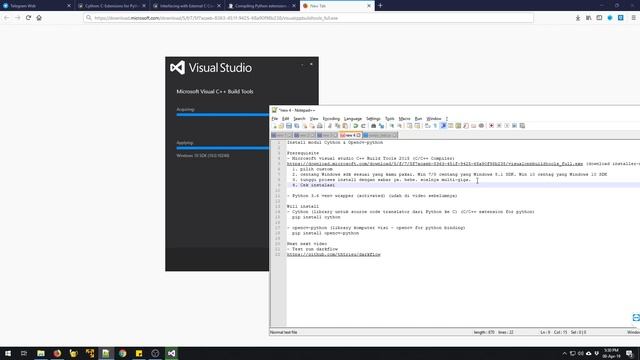Viewport: 640px width, 360px height.
Task: Click the 'pip install cython' text line
Action: (316, 217)
